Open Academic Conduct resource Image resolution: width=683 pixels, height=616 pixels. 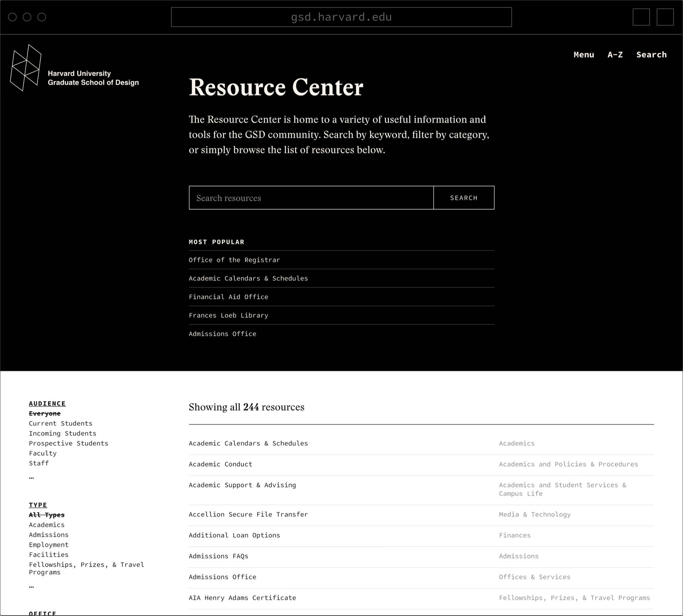pyautogui.click(x=220, y=464)
